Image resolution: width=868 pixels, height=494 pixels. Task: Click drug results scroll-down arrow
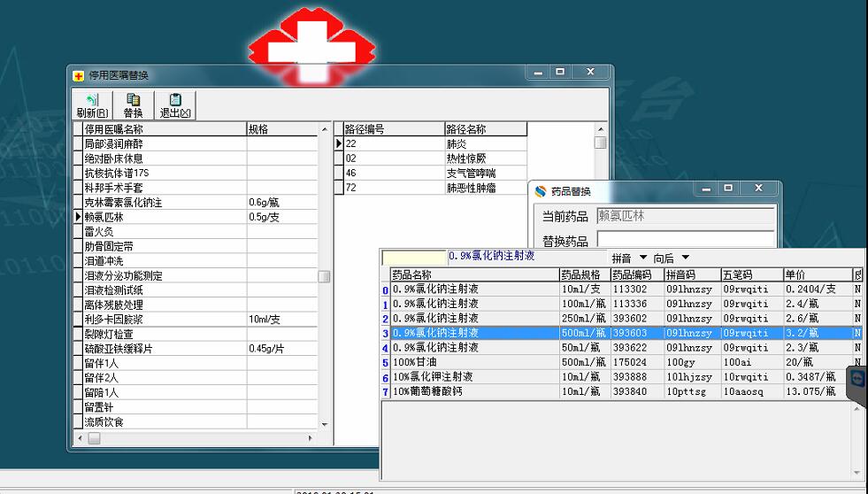click(856, 473)
